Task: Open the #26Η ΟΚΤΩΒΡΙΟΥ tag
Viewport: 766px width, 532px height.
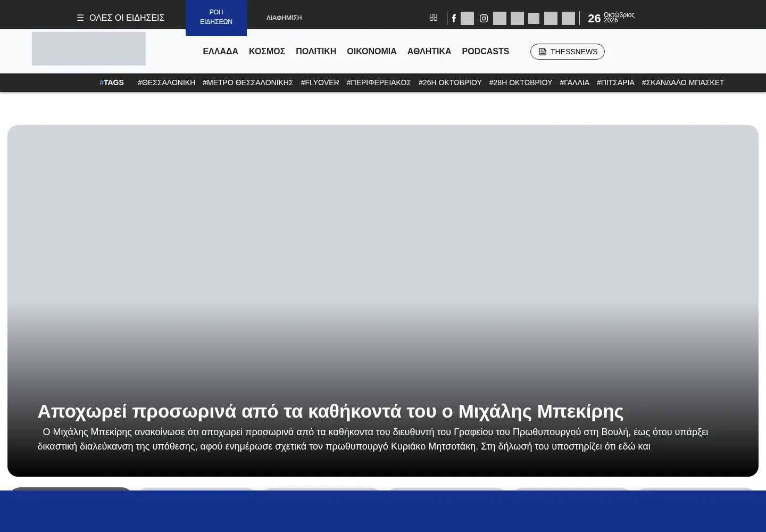Action: (x=450, y=82)
